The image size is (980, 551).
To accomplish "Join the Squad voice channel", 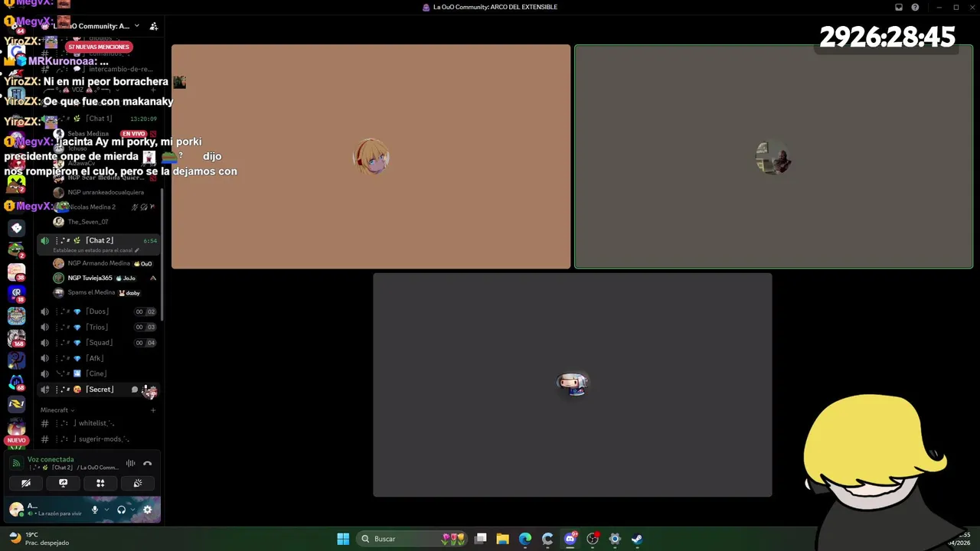I will tap(100, 343).
